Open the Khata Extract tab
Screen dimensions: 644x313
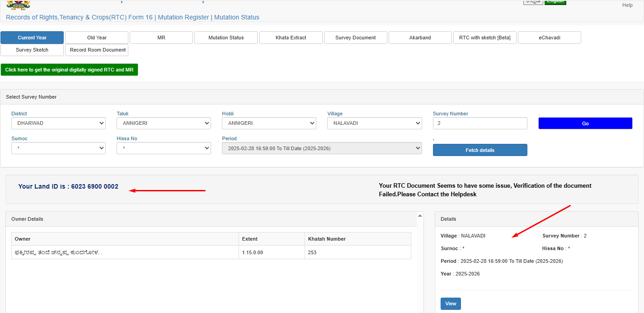pos(291,38)
